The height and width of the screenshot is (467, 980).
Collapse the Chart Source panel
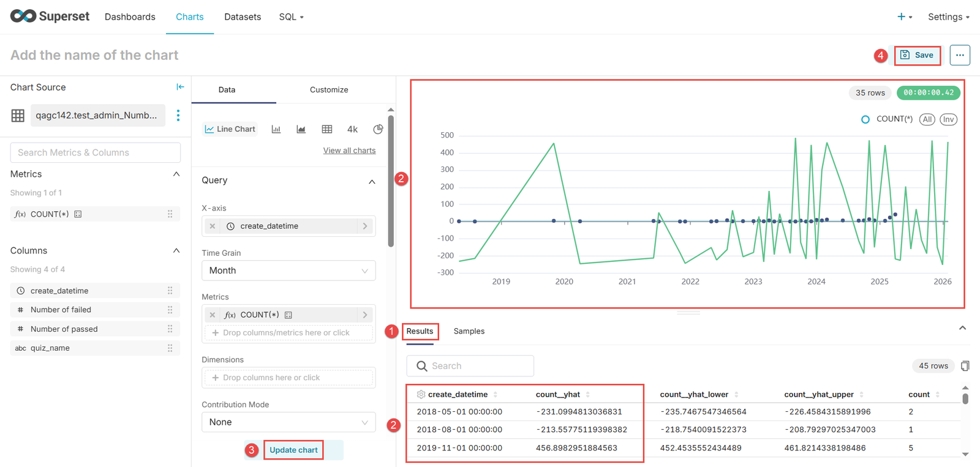tap(180, 87)
